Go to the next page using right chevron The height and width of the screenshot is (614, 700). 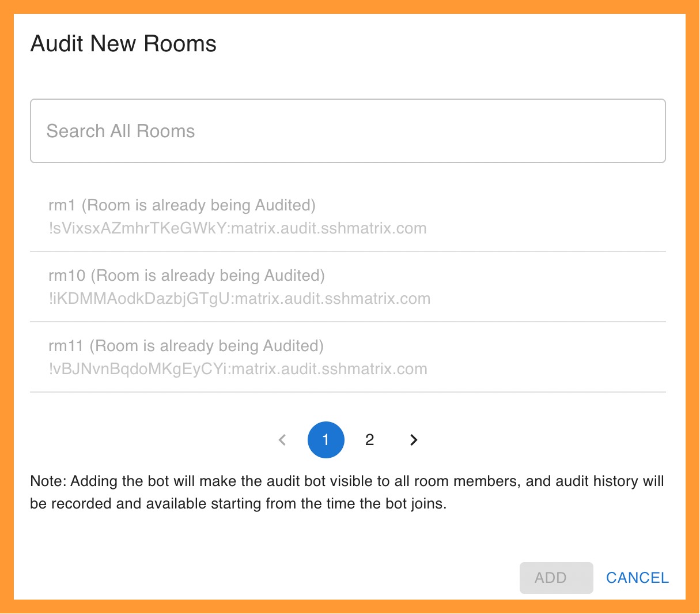[413, 440]
